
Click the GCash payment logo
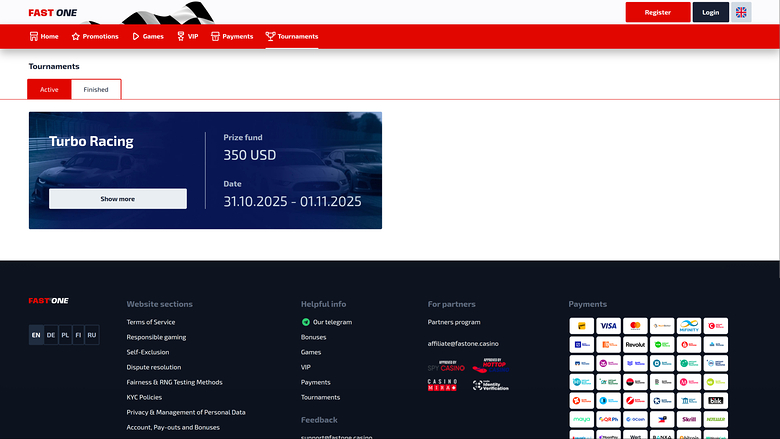(x=635, y=419)
